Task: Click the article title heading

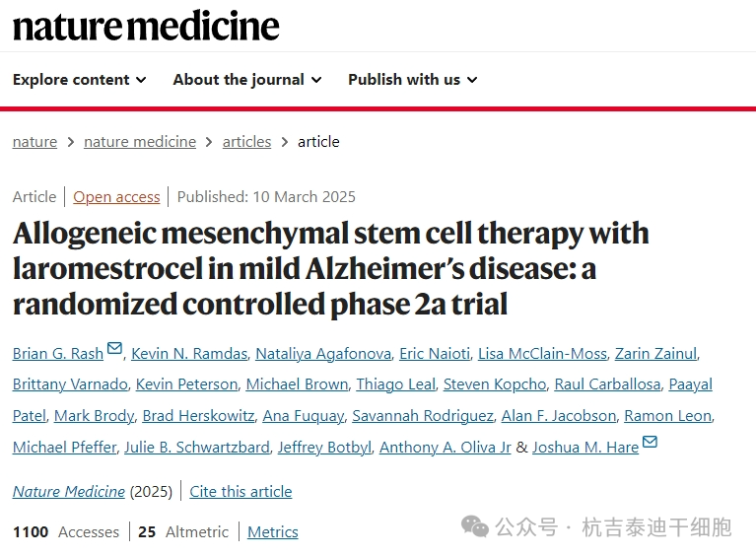Action: (x=330, y=268)
